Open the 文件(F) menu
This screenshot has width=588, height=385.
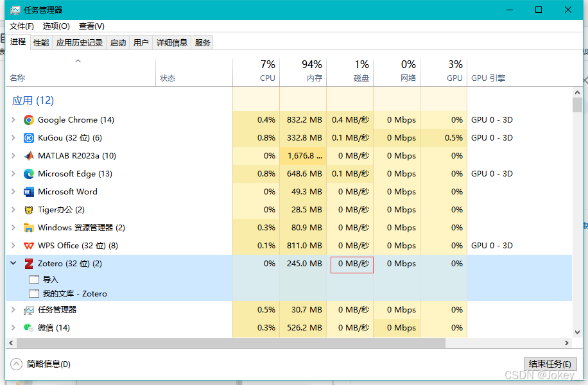point(21,26)
